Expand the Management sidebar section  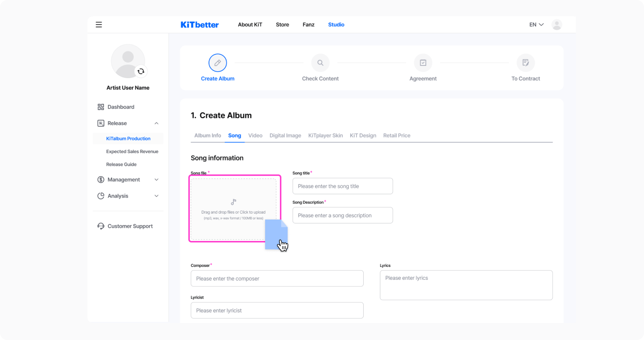[x=156, y=180]
